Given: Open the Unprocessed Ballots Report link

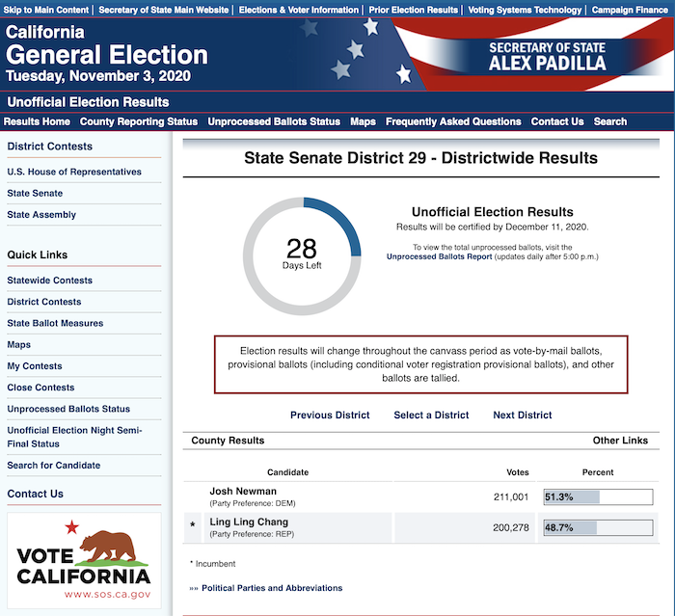Looking at the screenshot, I should (439, 256).
